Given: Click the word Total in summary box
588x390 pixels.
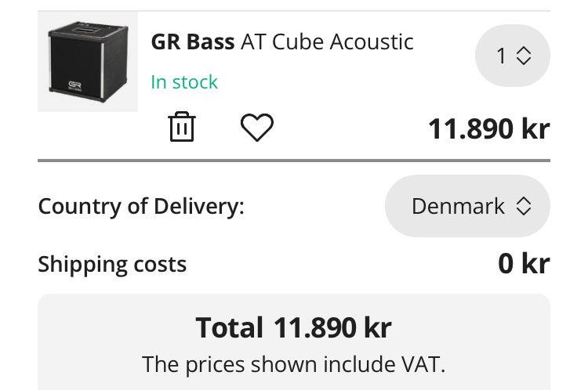Looking at the screenshot, I should coord(229,327).
